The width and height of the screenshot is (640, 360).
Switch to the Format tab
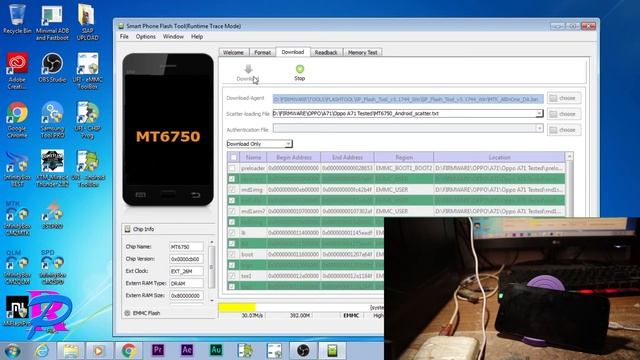262,53
